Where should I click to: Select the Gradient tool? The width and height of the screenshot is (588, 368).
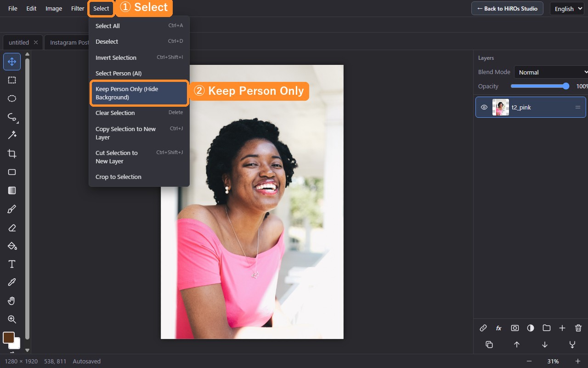12,190
